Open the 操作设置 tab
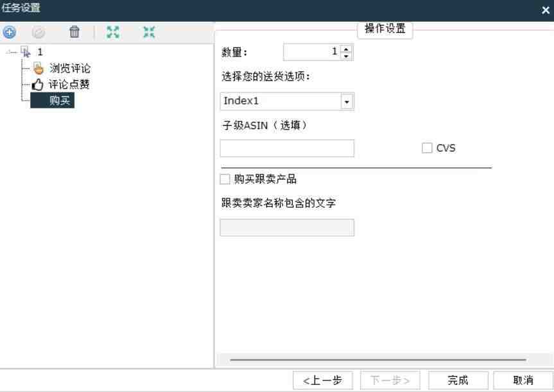 (x=385, y=29)
